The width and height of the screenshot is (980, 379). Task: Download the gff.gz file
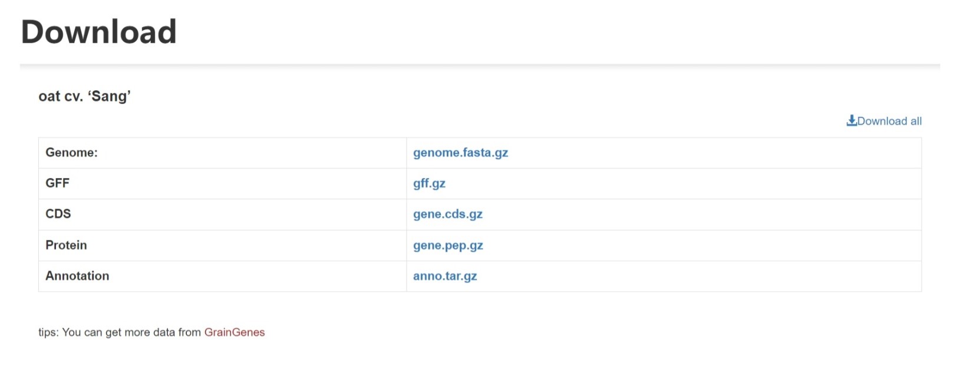(429, 183)
